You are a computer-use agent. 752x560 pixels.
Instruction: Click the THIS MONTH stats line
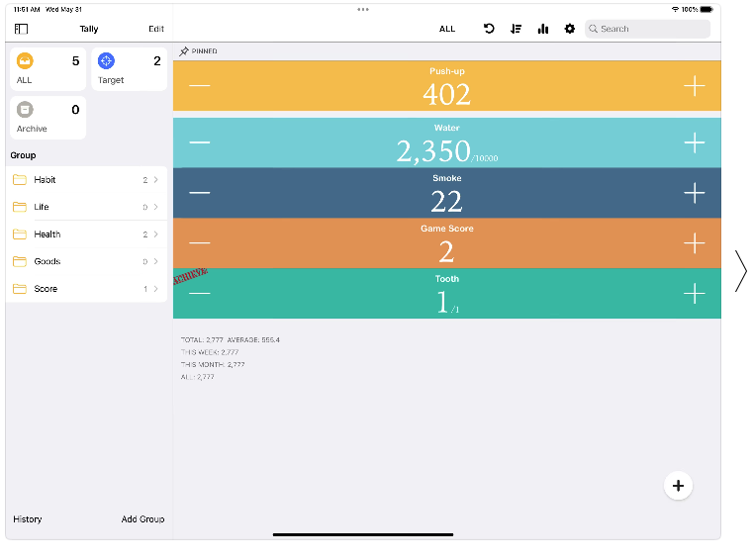click(x=213, y=365)
